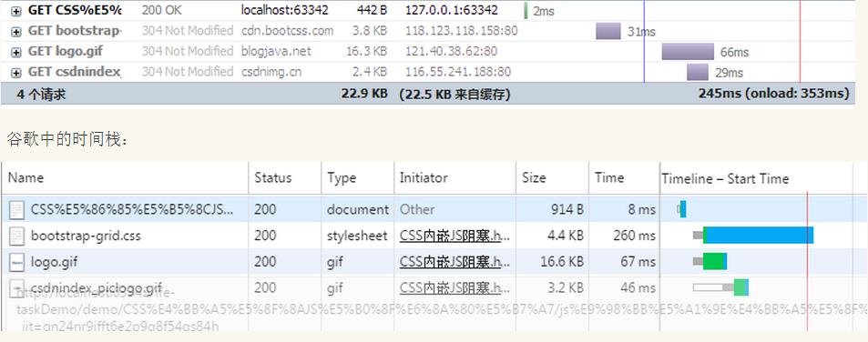Click the image icon next to csdnindex_piclogo.gif
The height and width of the screenshot is (342, 868).
(17, 287)
